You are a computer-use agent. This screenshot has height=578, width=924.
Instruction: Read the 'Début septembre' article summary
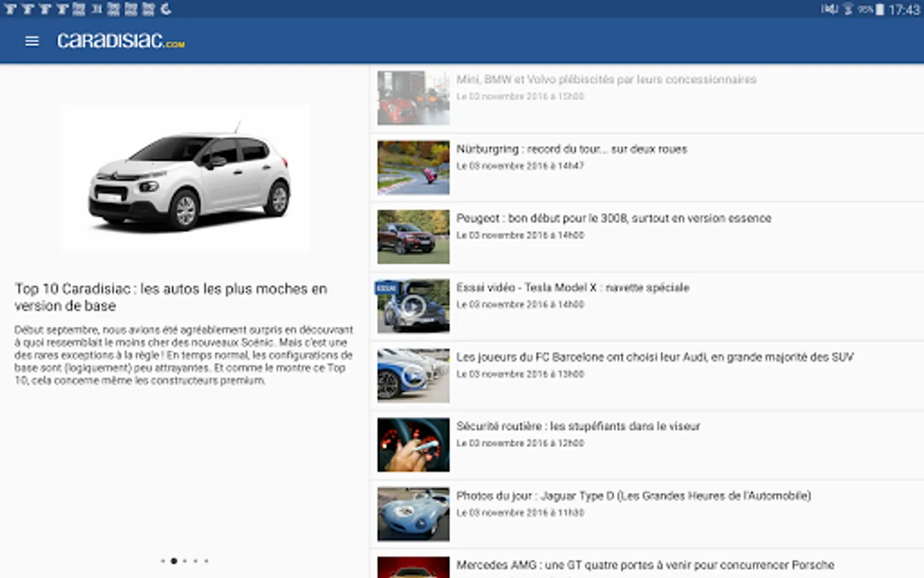184,355
